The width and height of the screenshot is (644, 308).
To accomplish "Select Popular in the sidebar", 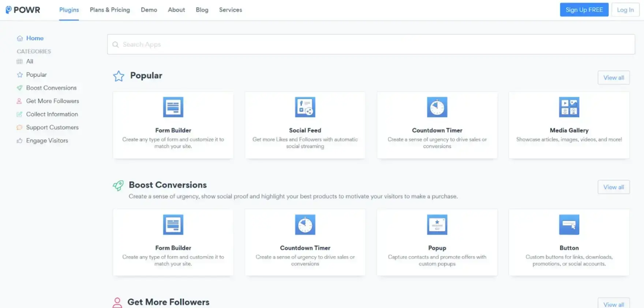I will 36,75.
